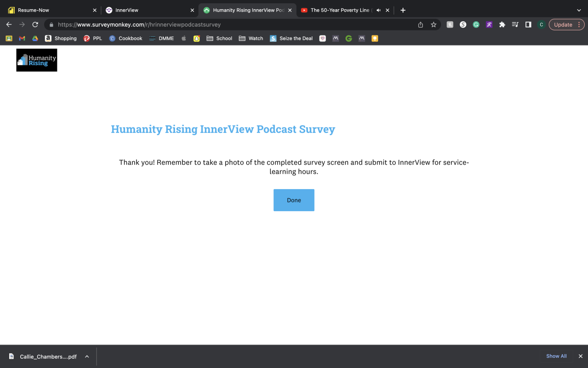
Task: Close the InnerView tab
Action: (x=192, y=10)
